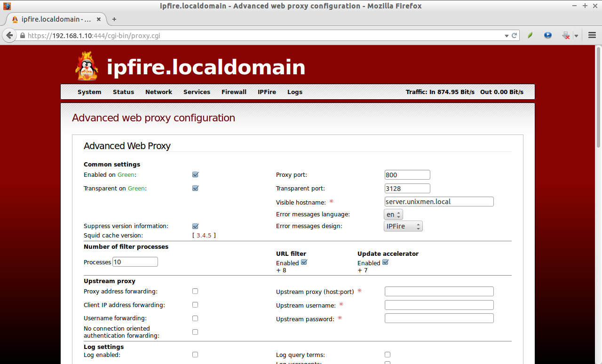Open the Logs menu
Viewport: 602px width, 364px height.
coord(295,92)
